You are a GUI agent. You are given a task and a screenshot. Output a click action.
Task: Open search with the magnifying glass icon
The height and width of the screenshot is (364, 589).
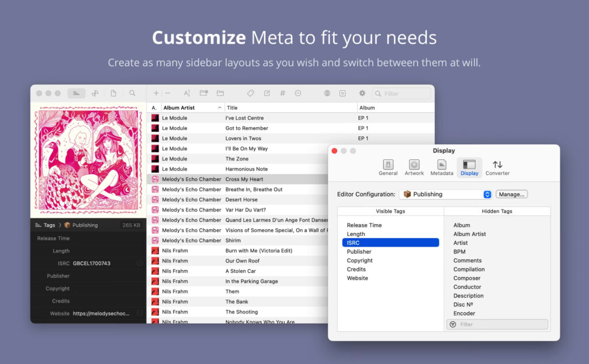pyautogui.click(x=131, y=93)
